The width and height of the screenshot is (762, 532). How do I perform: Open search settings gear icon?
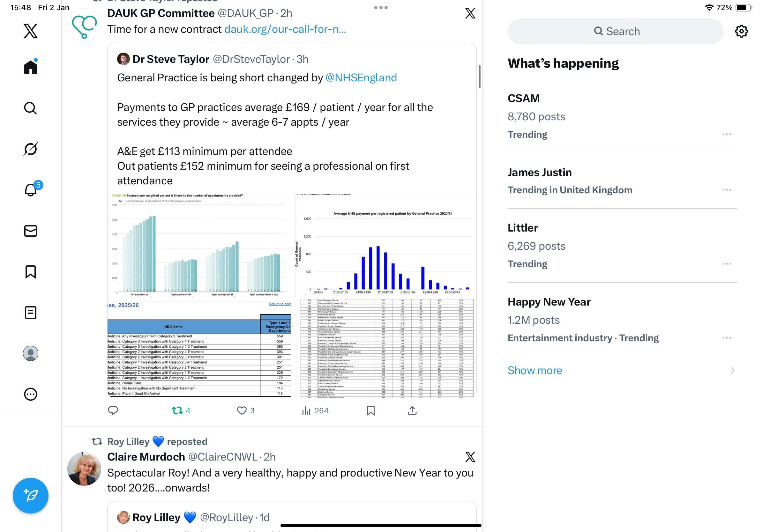pos(741,31)
